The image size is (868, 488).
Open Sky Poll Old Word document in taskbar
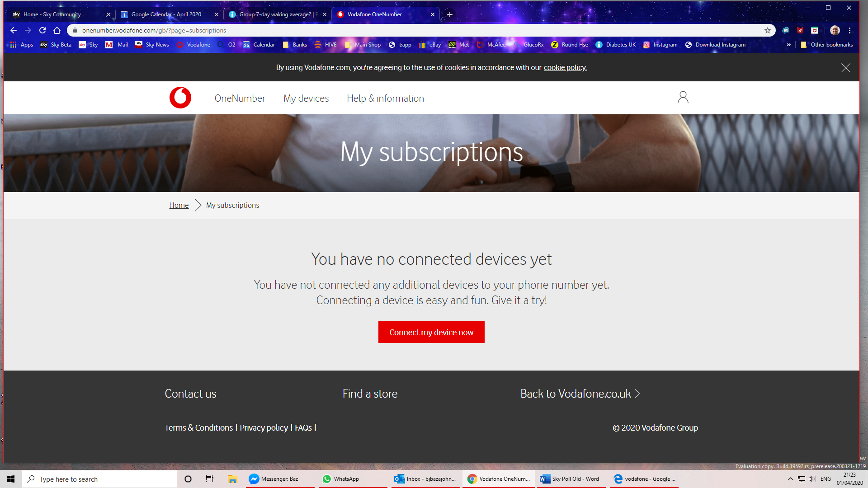coord(571,479)
